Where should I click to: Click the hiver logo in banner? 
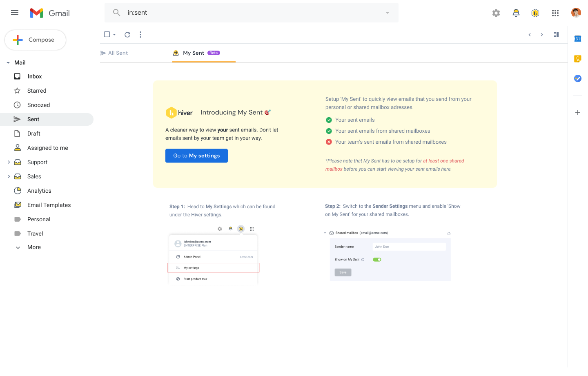[179, 113]
